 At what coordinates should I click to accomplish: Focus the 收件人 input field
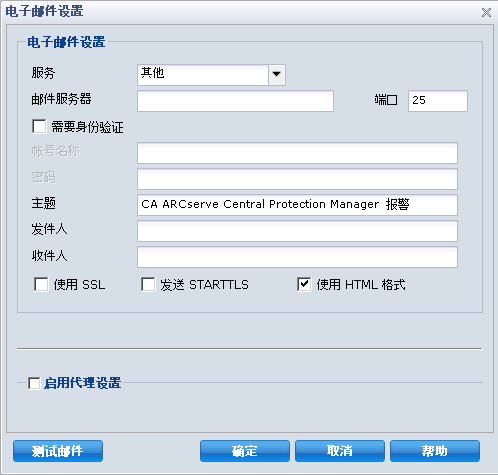point(297,257)
